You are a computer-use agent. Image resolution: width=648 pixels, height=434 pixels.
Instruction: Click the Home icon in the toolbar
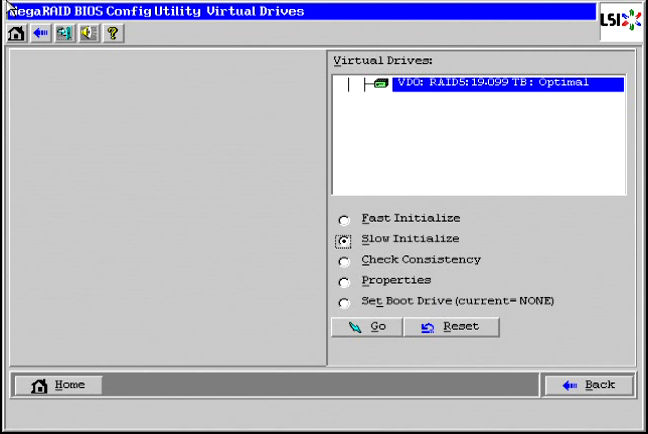[x=17, y=32]
